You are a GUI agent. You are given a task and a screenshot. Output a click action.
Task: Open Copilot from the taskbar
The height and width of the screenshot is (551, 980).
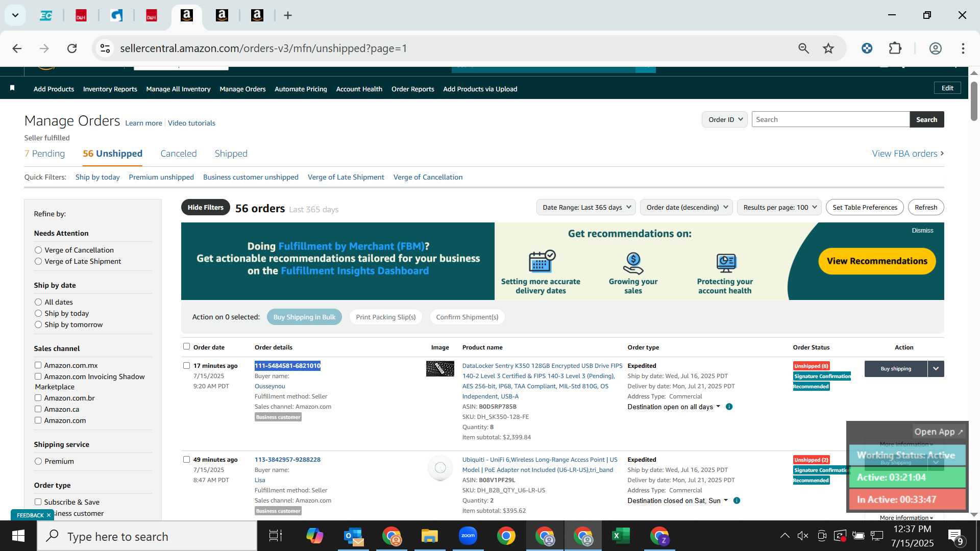coord(314,536)
